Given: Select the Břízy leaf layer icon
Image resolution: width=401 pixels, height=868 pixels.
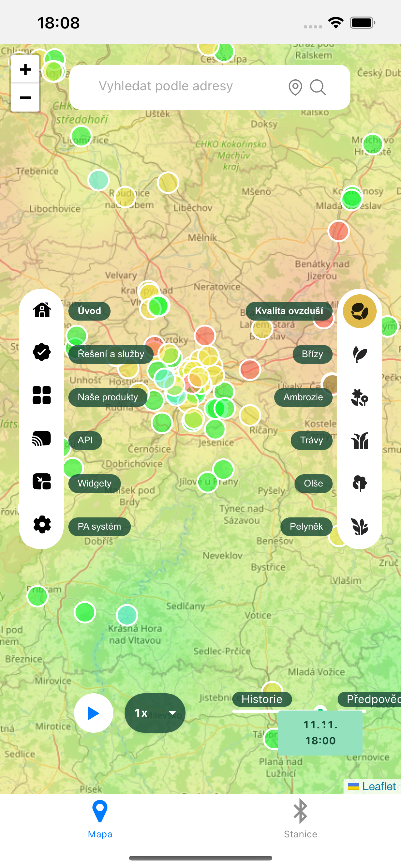Looking at the screenshot, I should (359, 354).
